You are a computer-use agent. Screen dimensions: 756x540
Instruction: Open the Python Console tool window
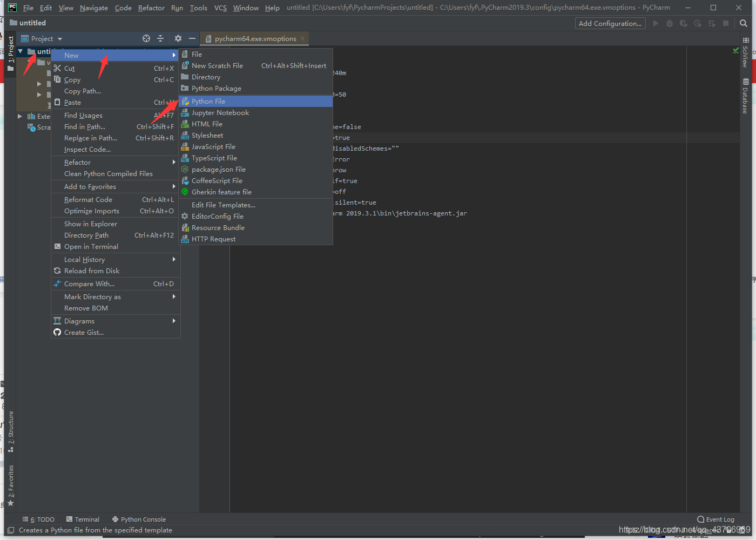[x=139, y=519]
